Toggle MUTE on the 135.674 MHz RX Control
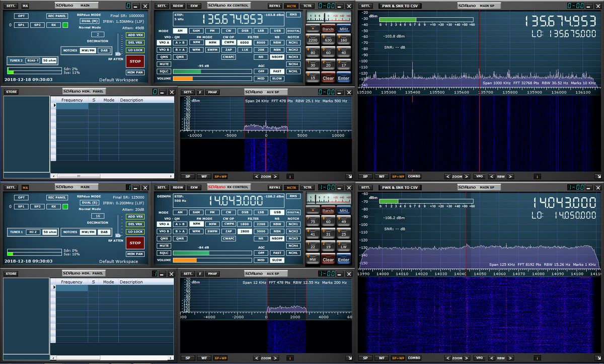Image resolution: width=604 pixels, height=364 pixels. (164, 64)
